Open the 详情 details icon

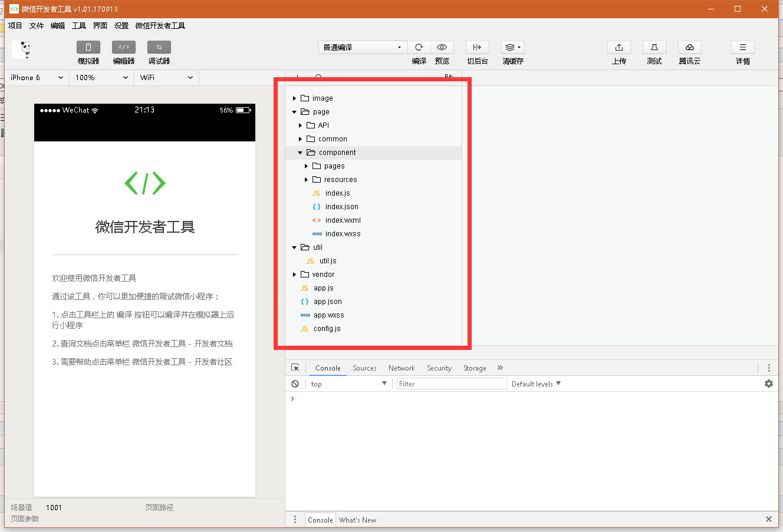coord(743,47)
